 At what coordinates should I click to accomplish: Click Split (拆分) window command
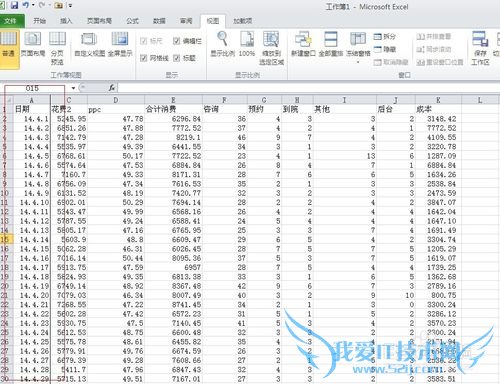[385, 36]
